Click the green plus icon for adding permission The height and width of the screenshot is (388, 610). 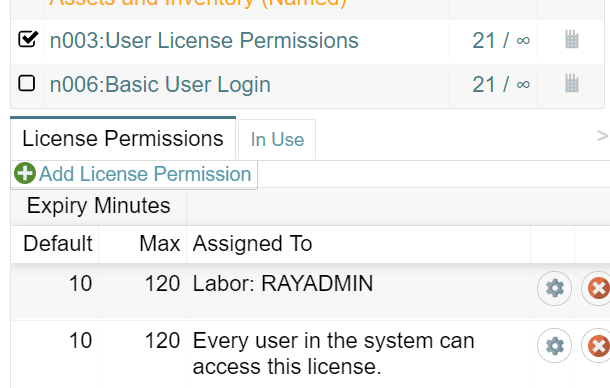[x=25, y=173]
